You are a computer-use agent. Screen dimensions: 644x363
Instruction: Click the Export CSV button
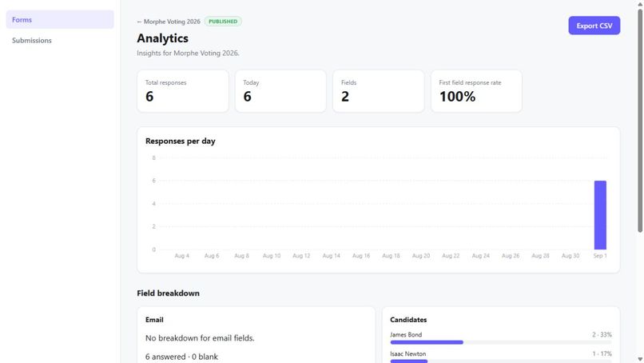click(594, 26)
